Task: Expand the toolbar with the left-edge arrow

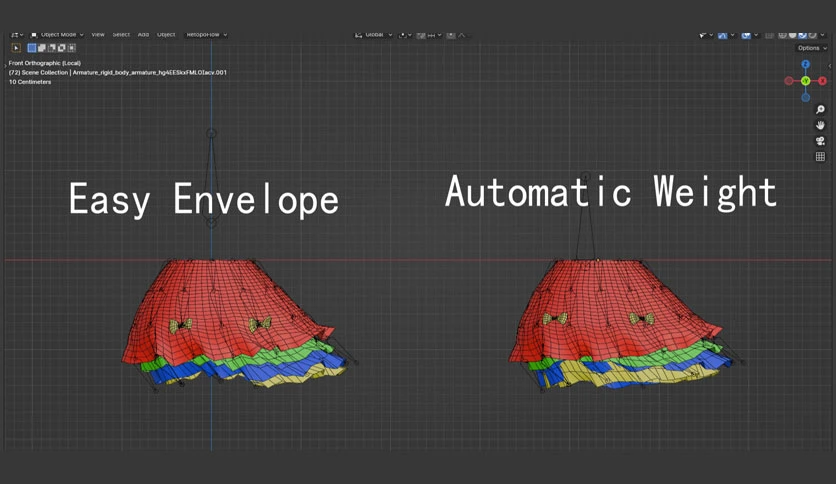Action: point(5,65)
